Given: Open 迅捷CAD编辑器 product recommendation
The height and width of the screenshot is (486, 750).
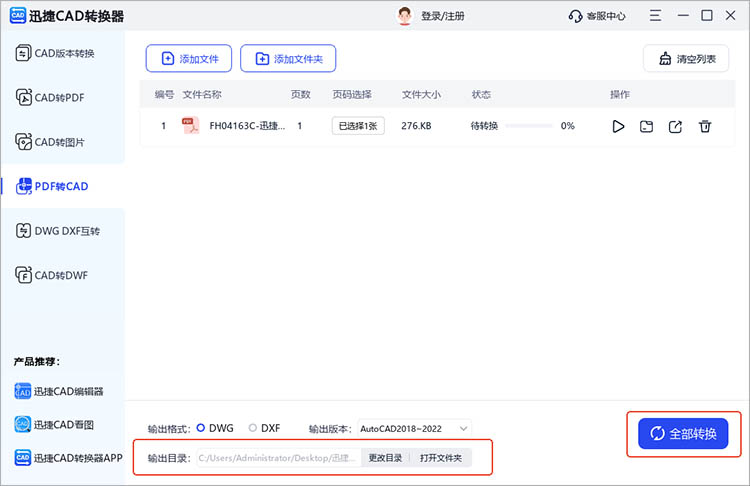Looking at the screenshot, I should point(59,391).
